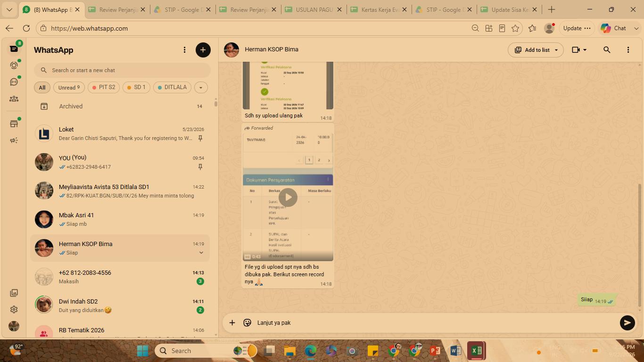Toggle the PIT S2 list filter

coord(104,87)
